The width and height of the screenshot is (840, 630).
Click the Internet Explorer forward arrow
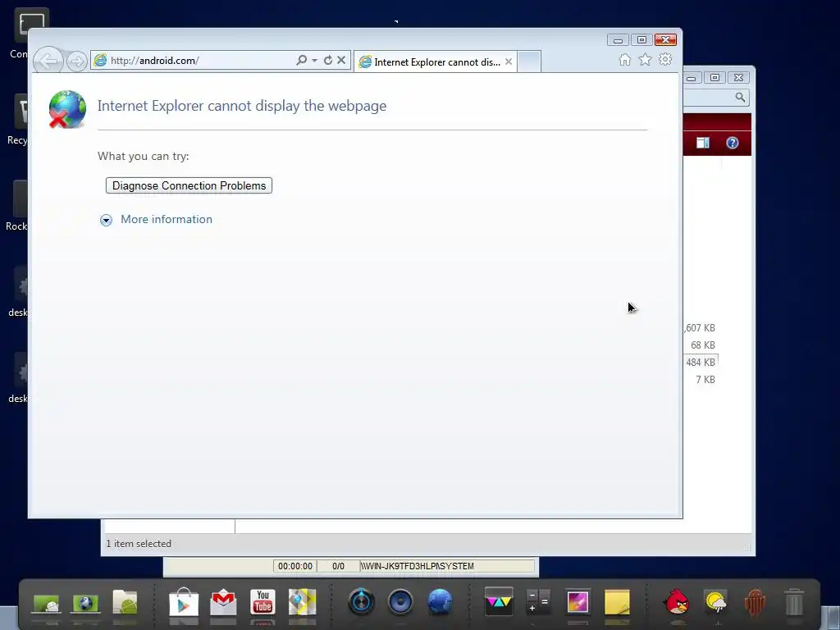coord(77,61)
